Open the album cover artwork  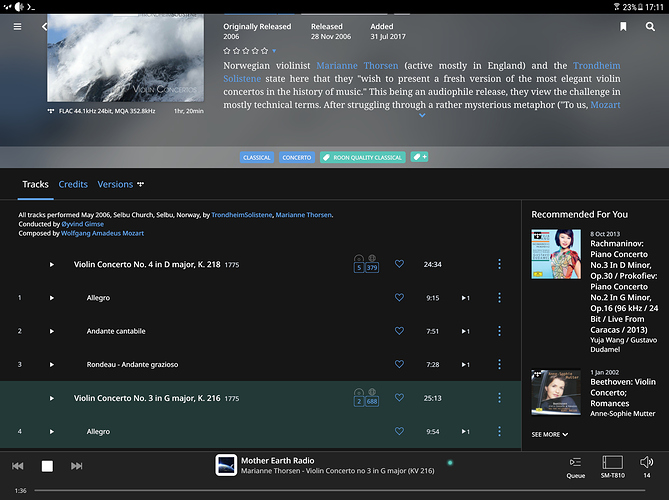point(125,58)
